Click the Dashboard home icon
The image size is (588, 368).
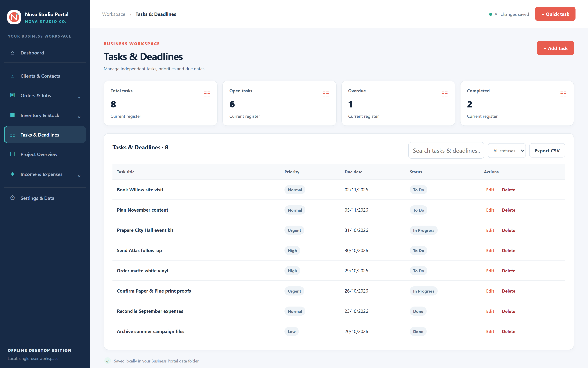[x=12, y=53]
